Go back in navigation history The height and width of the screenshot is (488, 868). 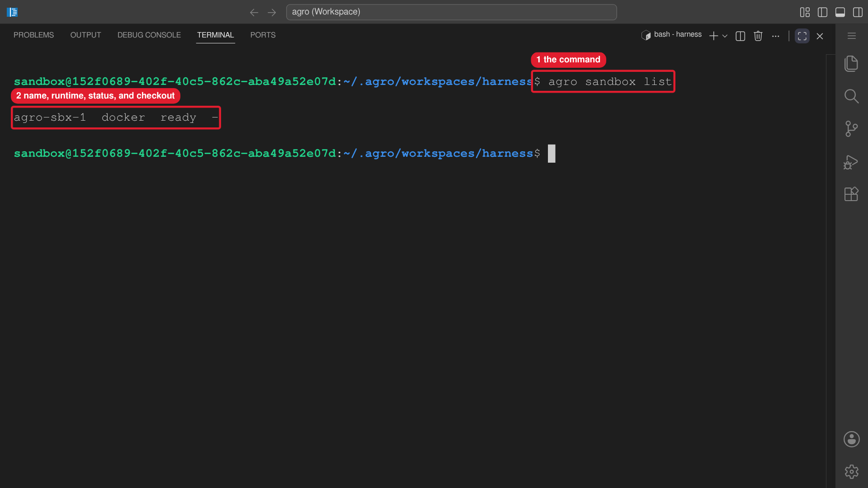tap(254, 12)
